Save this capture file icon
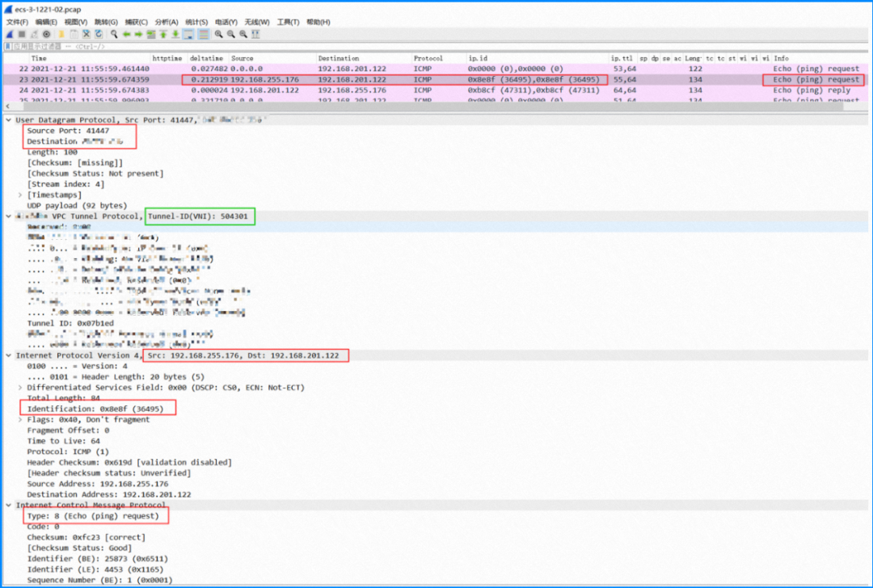Viewport: 873px width, 588px height. click(x=74, y=35)
